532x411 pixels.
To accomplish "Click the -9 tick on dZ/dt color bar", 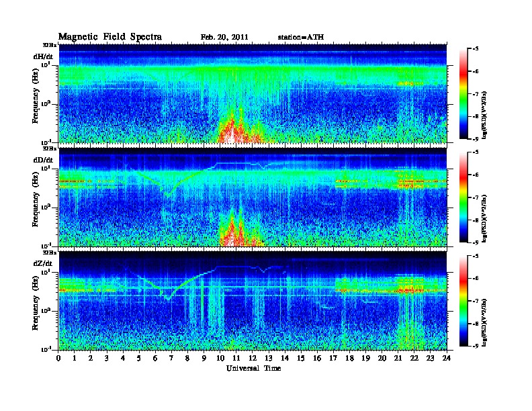I will point(476,346).
